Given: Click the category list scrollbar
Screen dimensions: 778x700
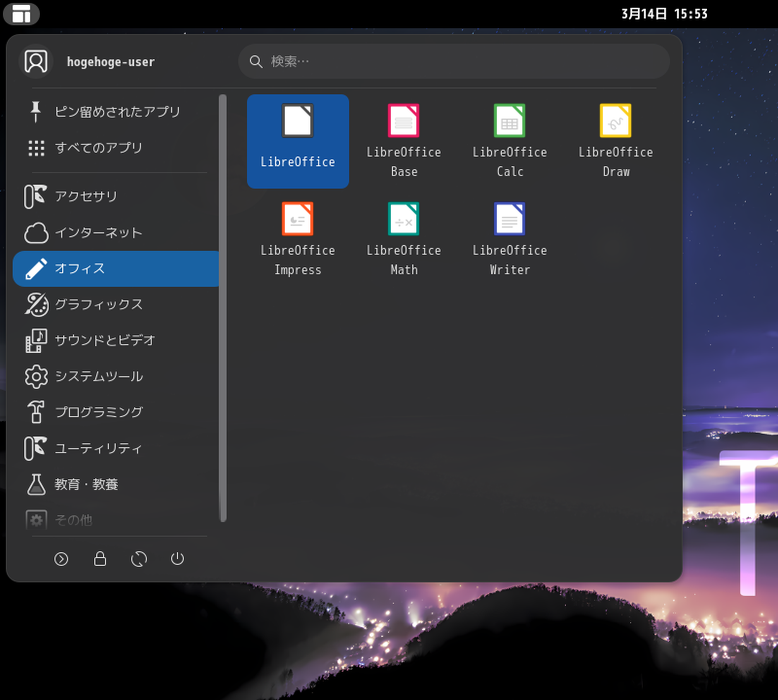Looking at the screenshot, I should 223,307.
